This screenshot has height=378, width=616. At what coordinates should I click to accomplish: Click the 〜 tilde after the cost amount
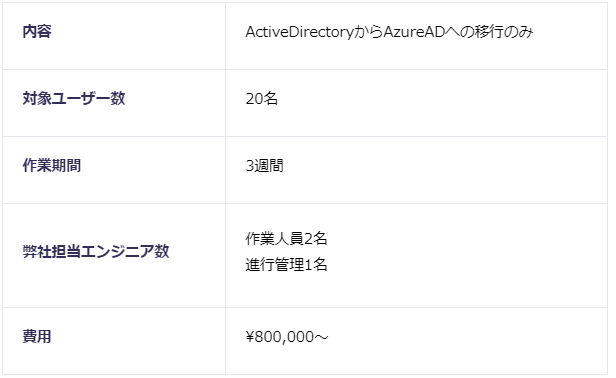pos(321,337)
